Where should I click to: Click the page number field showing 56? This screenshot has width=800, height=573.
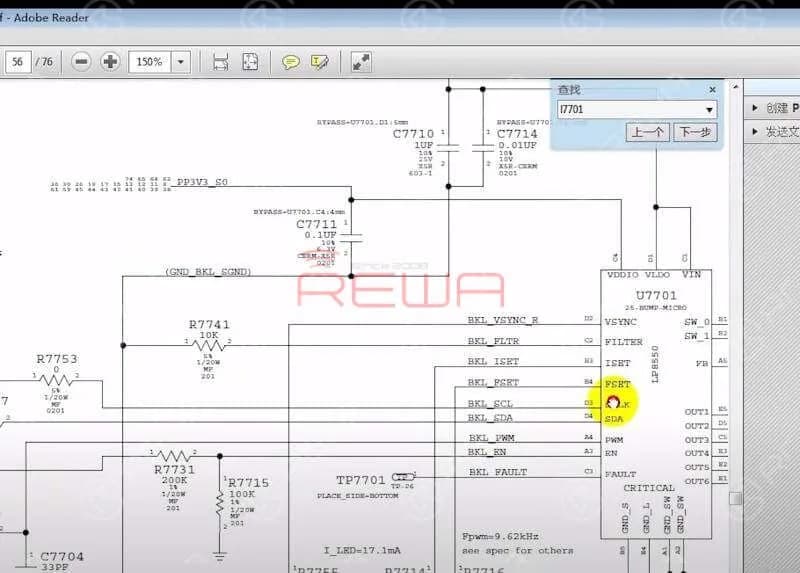(x=18, y=62)
